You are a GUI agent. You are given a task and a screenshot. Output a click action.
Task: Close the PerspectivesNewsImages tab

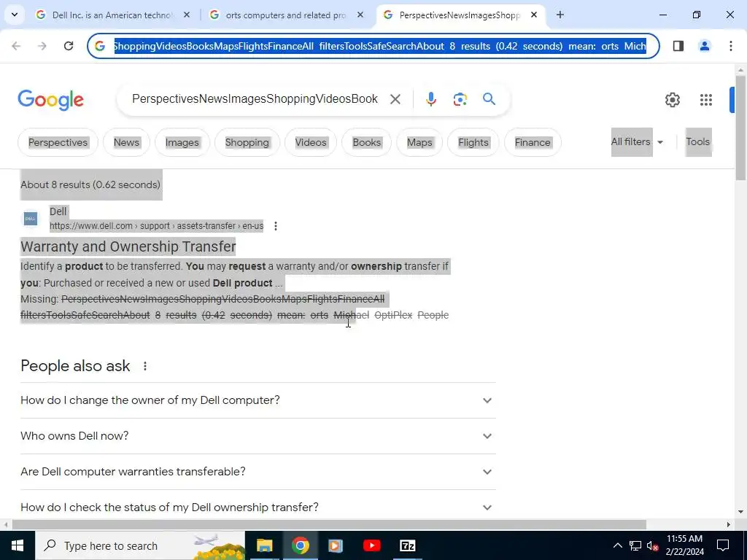pos(534,15)
